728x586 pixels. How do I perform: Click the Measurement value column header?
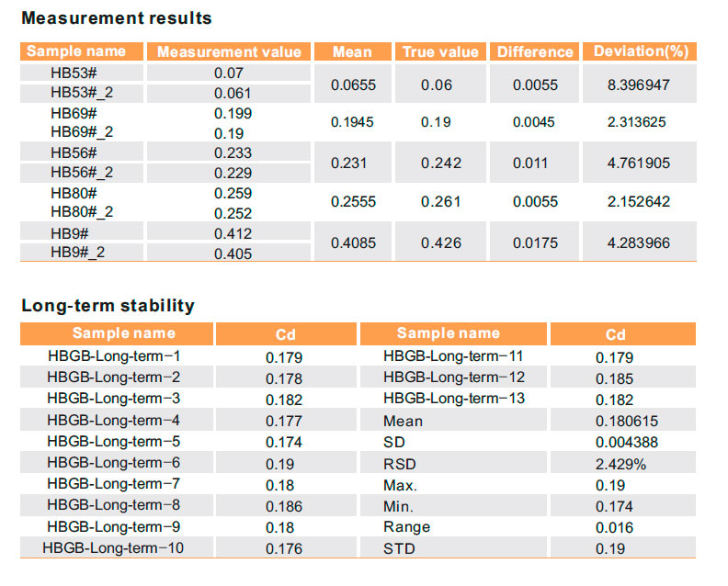point(229,52)
